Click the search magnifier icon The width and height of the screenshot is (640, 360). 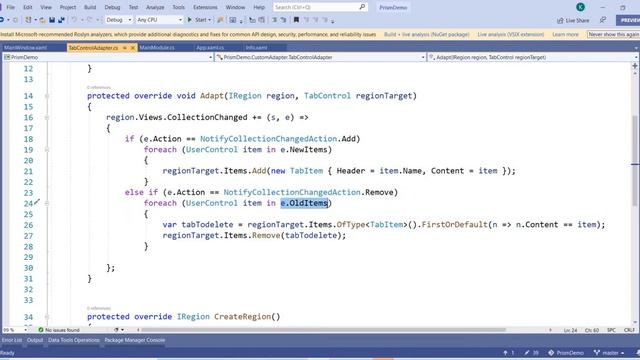[x=362, y=7]
